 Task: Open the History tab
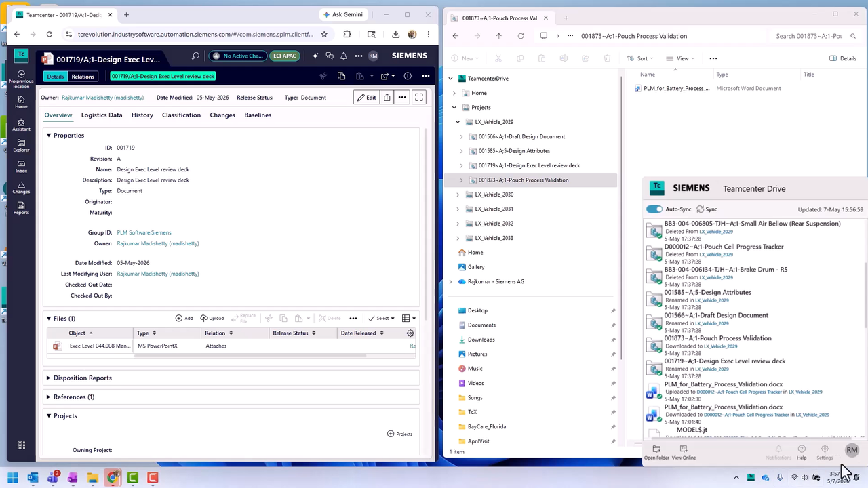[142, 115]
